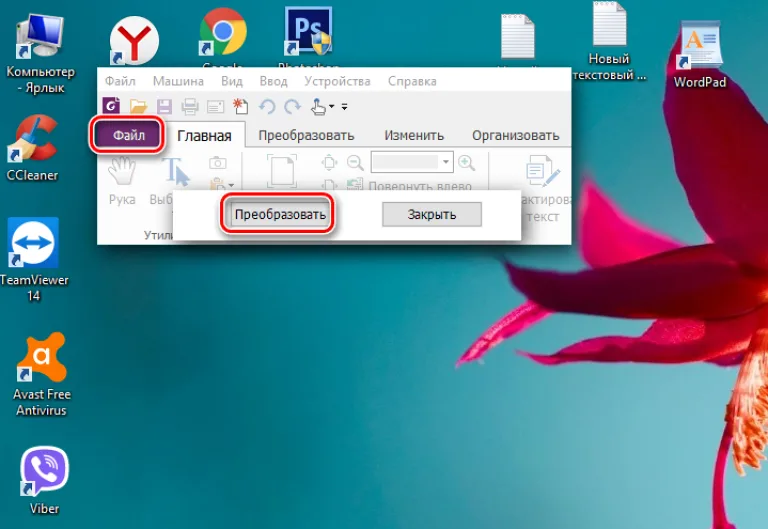Click the edit text document pencil icon
The image size is (768, 529).
click(x=543, y=170)
